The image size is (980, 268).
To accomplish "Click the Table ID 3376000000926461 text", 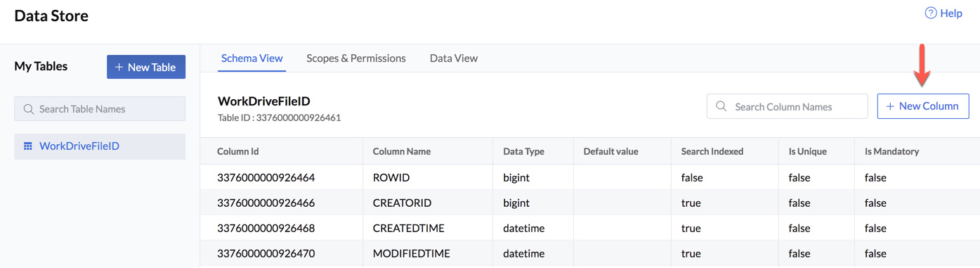I will coord(280,117).
